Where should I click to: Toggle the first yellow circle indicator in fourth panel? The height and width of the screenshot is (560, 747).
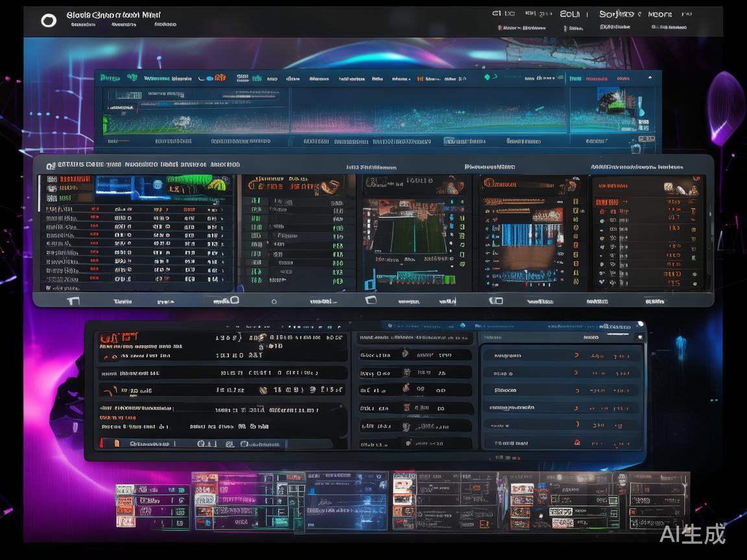coord(575,202)
